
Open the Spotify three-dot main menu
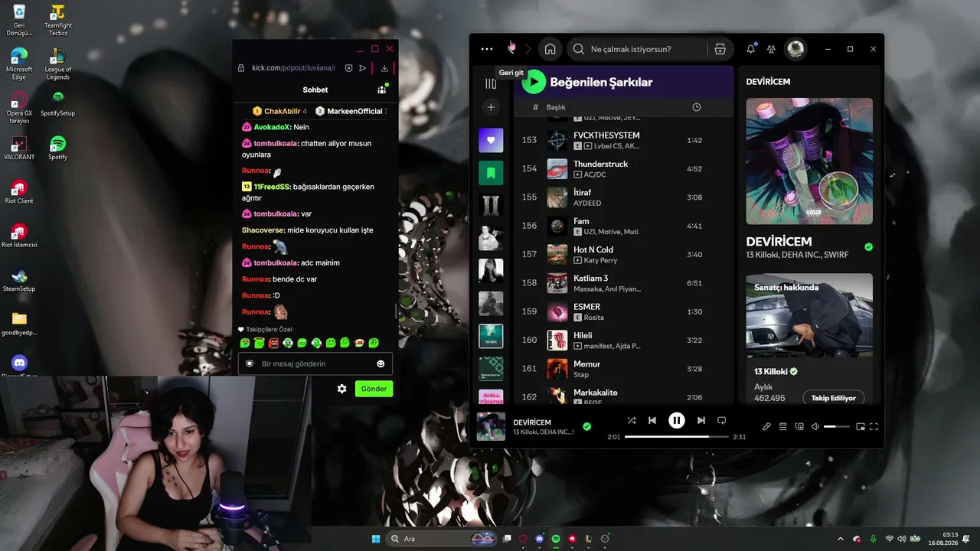tap(487, 49)
